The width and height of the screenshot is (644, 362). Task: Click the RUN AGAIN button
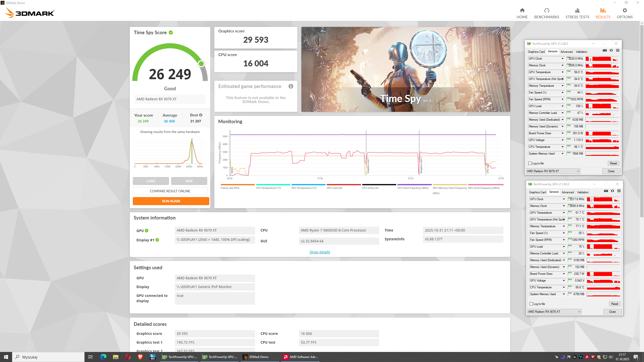click(171, 201)
